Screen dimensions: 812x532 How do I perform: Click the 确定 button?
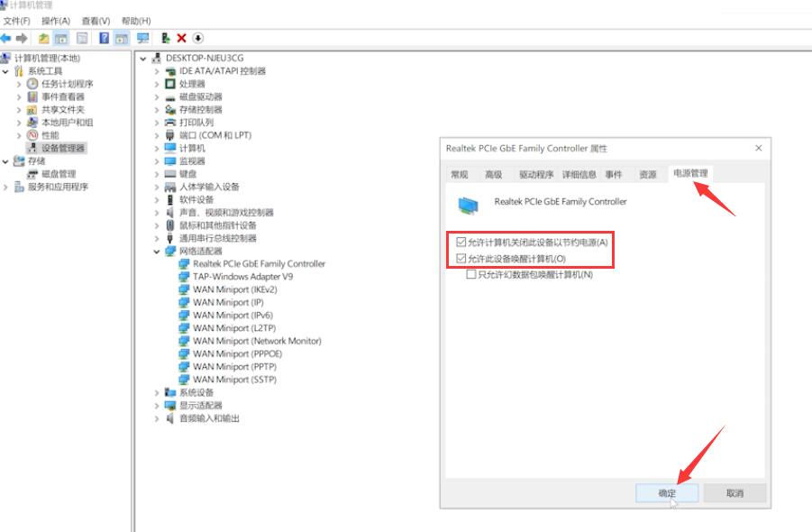(667, 493)
